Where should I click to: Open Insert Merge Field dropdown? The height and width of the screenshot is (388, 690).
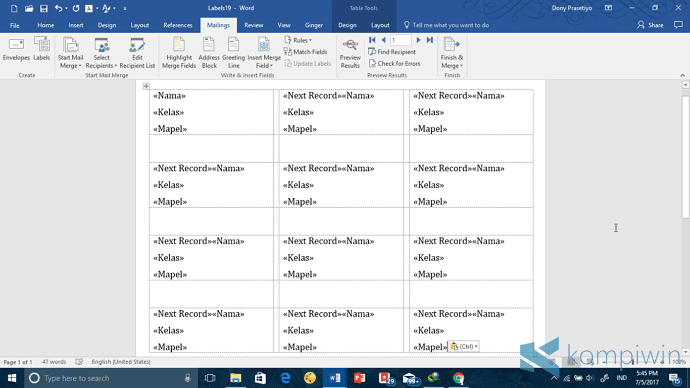[x=264, y=53]
